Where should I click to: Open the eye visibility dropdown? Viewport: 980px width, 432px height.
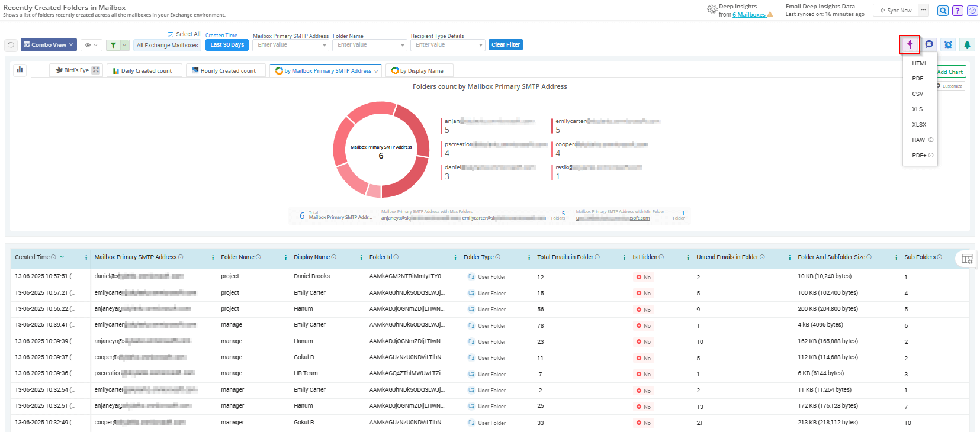[91, 45]
